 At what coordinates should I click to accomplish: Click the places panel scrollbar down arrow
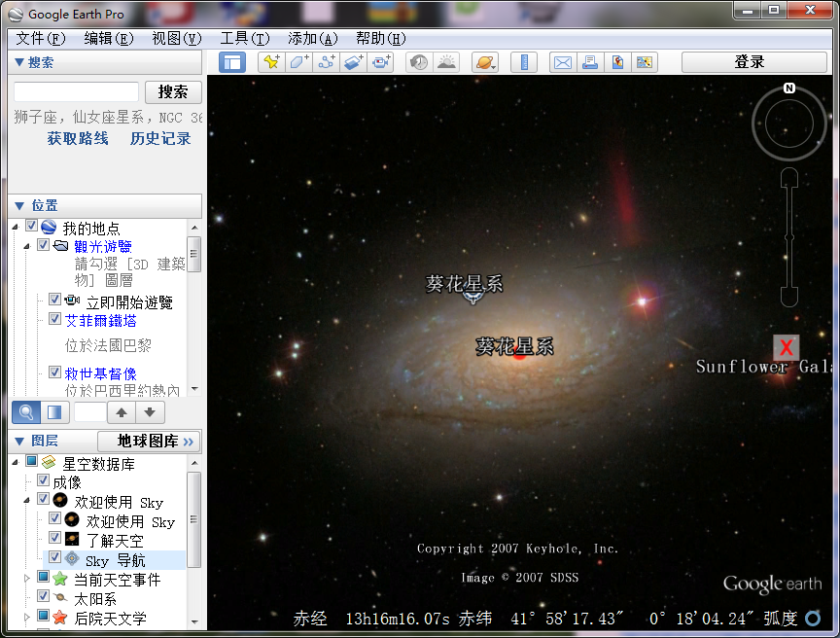click(x=194, y=389)
